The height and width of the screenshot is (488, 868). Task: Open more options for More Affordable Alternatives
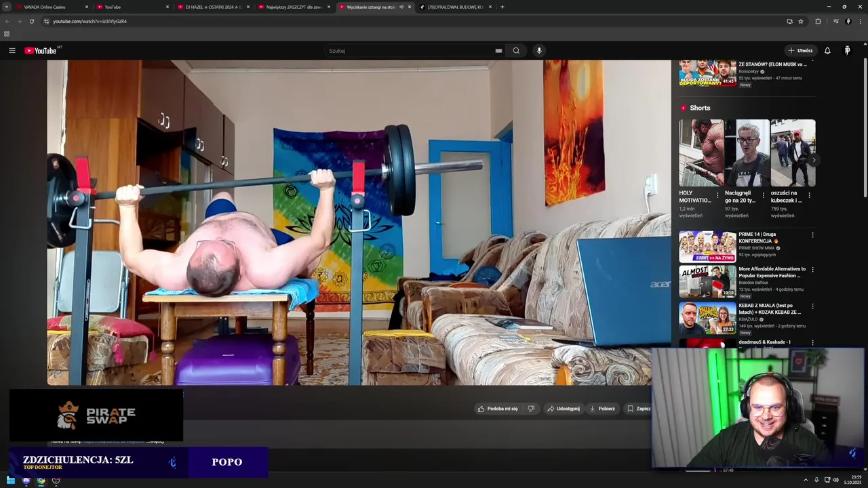coord(812,270)
